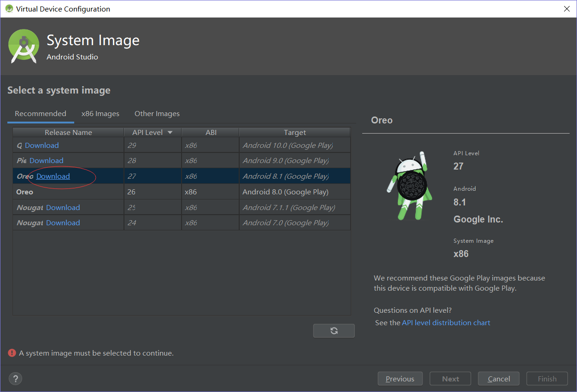This screenshot has width=577, height=392.
Task: Click the title bar Android Studio icon
Action: point(9,9)
